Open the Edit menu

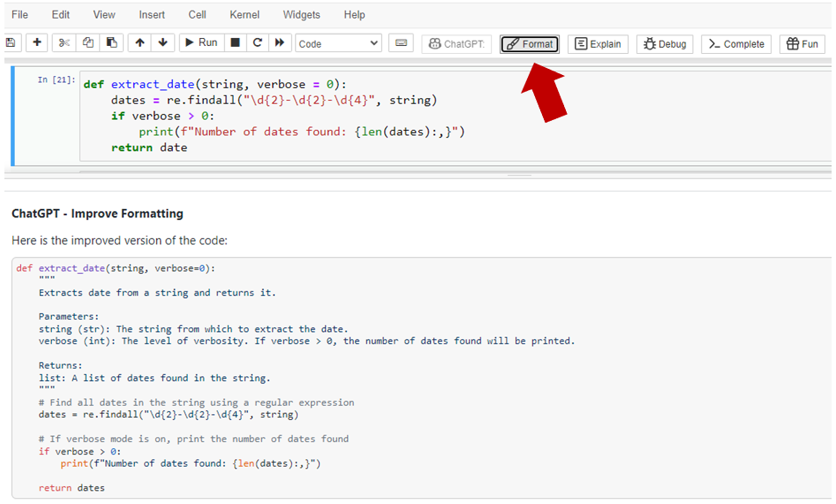pos(60,14)
